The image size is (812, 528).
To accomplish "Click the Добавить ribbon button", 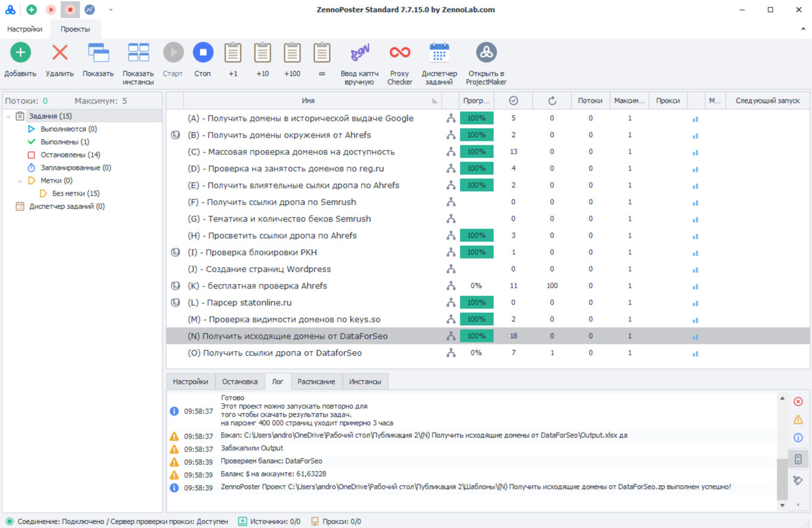I will pos(20,60).
